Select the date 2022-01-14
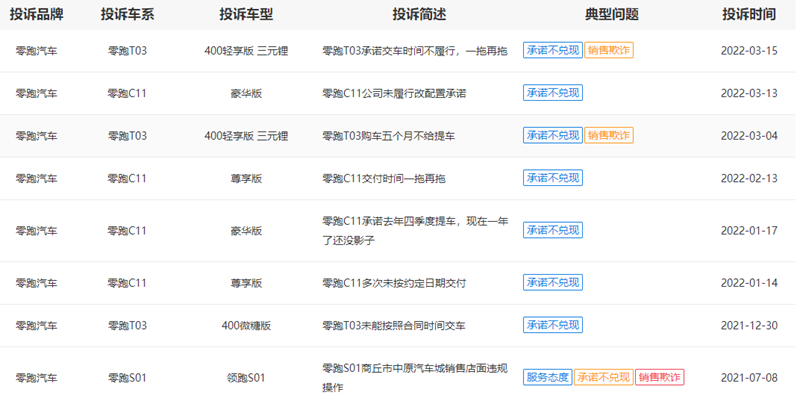 coord(749,283)
